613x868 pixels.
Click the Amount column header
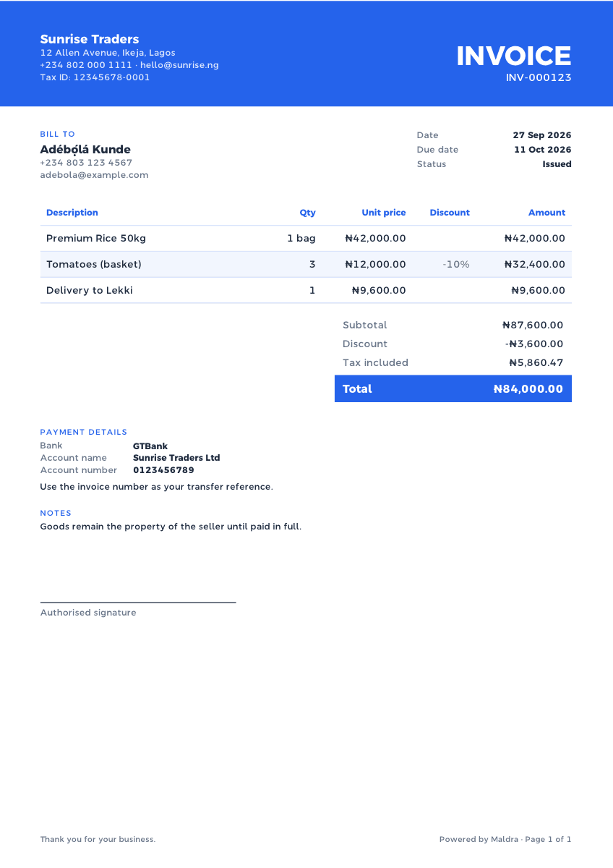click(547, 213)
